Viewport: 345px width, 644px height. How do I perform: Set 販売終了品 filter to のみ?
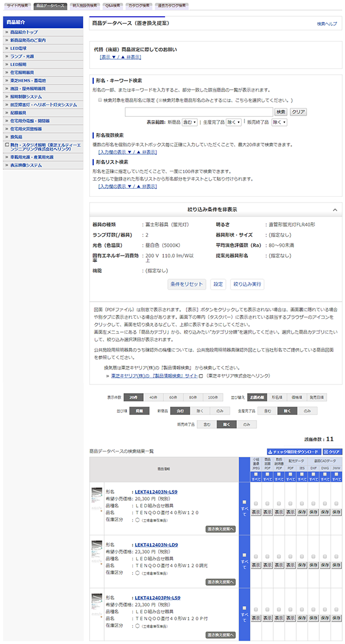[247, 425]
